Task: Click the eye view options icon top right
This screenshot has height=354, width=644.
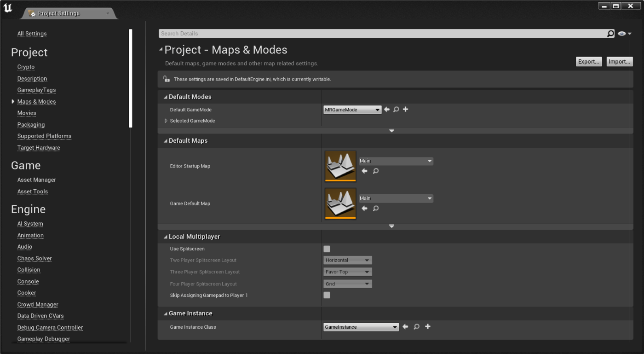Action: 621,33
